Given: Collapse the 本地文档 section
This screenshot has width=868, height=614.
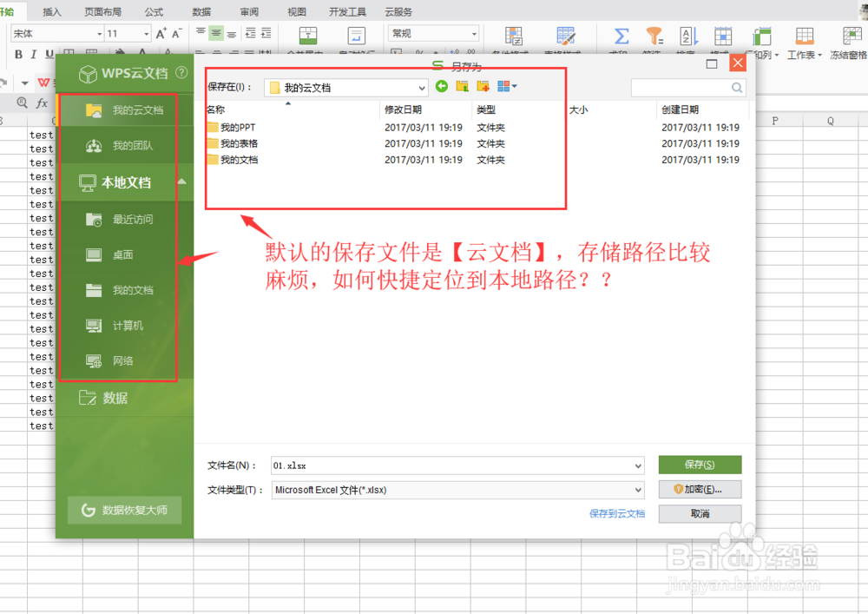Looking at the screenshot, I should coord(182,182).
